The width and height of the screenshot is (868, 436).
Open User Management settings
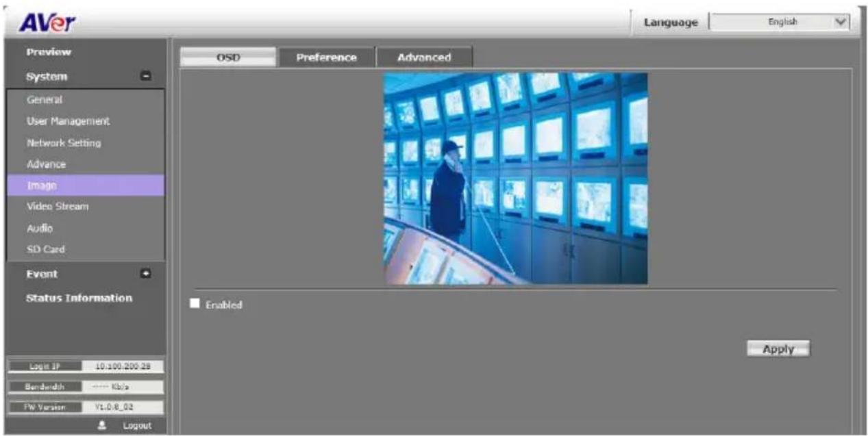tap(68, 121)
